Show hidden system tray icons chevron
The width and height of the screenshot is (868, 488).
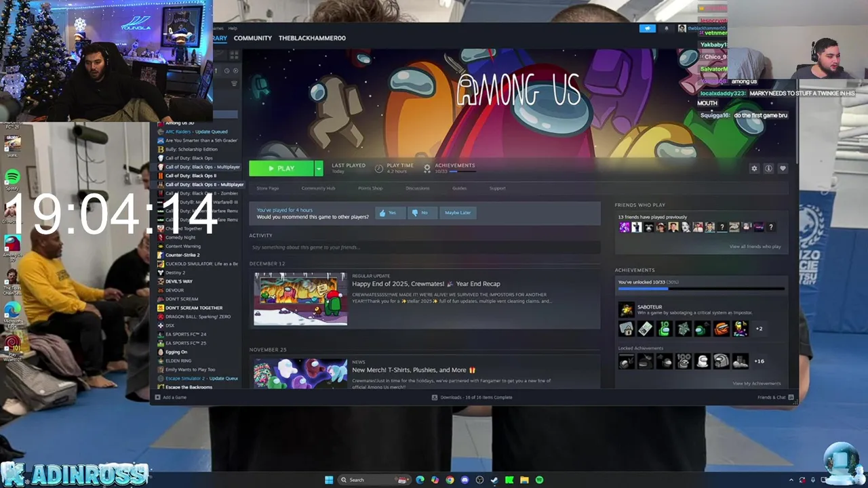[x=791, y=480]
